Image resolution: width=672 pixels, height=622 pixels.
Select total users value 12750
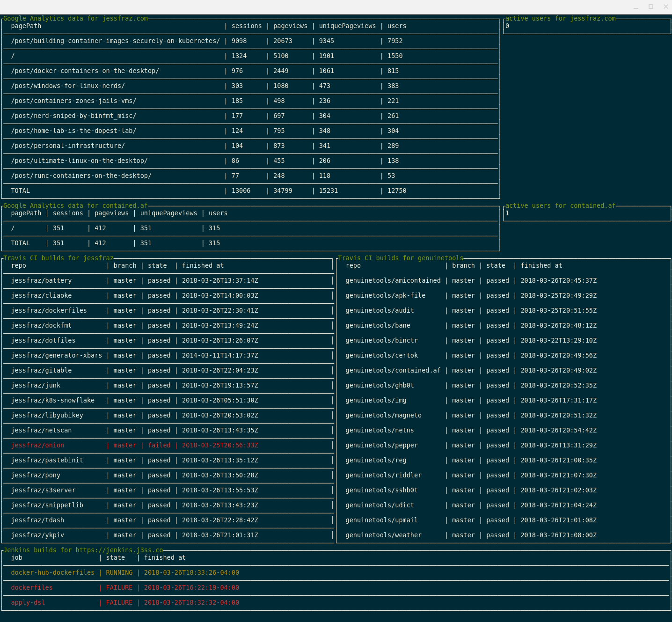[397, 191]
